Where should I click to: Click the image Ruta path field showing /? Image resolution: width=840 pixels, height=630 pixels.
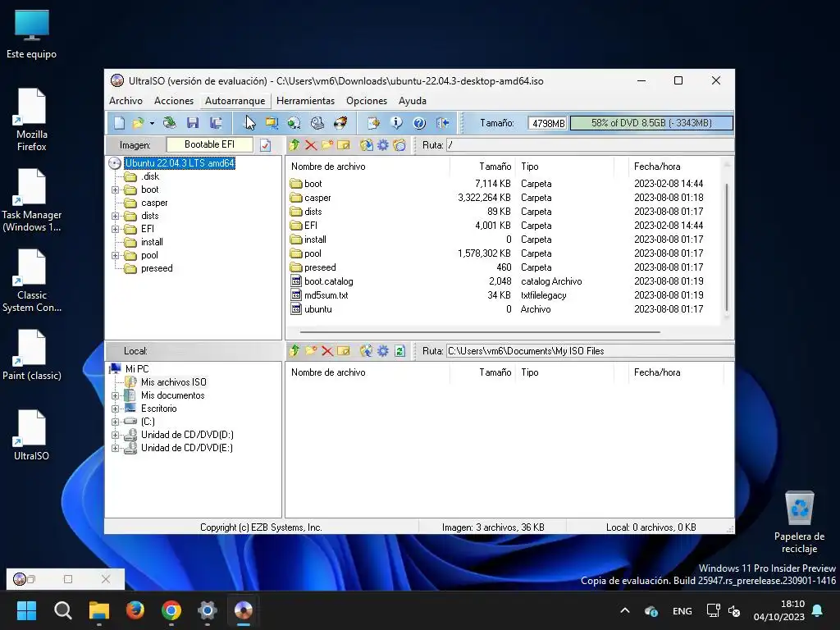pyautogui.click(x=591, y=145)
